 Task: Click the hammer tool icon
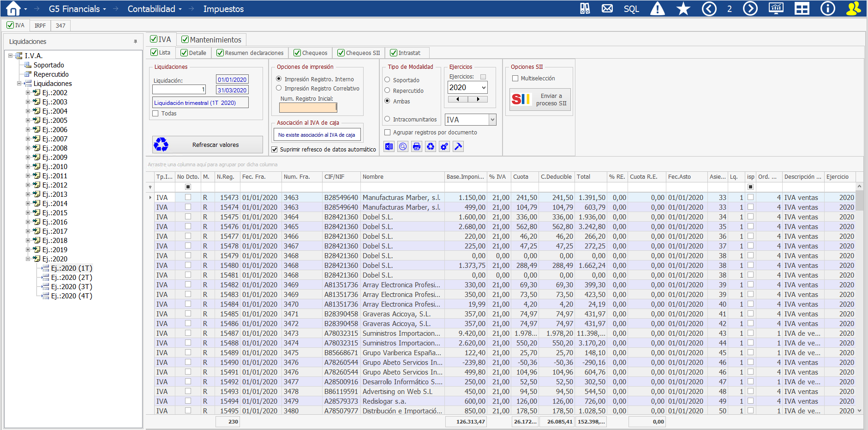(x=458, y=146)
